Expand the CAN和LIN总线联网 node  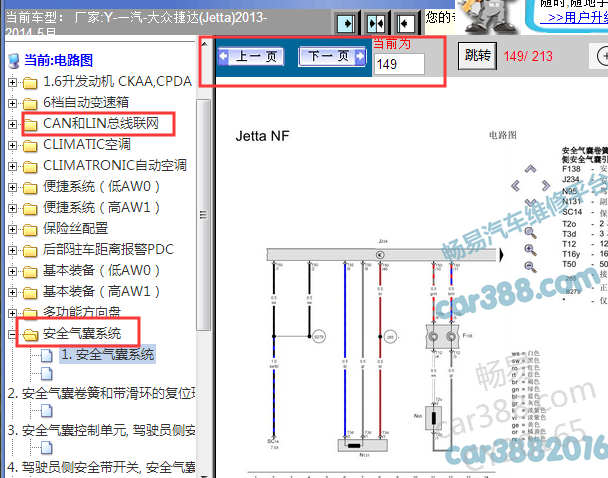pos(12,124)
